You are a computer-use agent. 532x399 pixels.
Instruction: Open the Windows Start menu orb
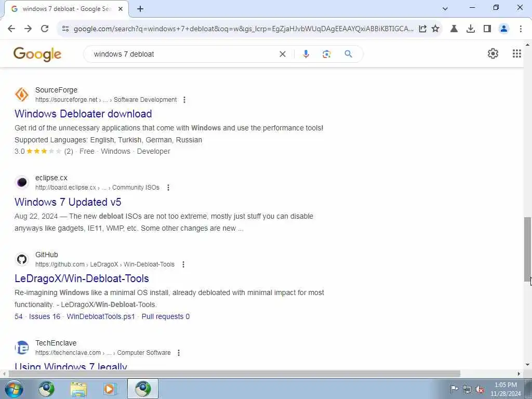click(x=14, y=389)
